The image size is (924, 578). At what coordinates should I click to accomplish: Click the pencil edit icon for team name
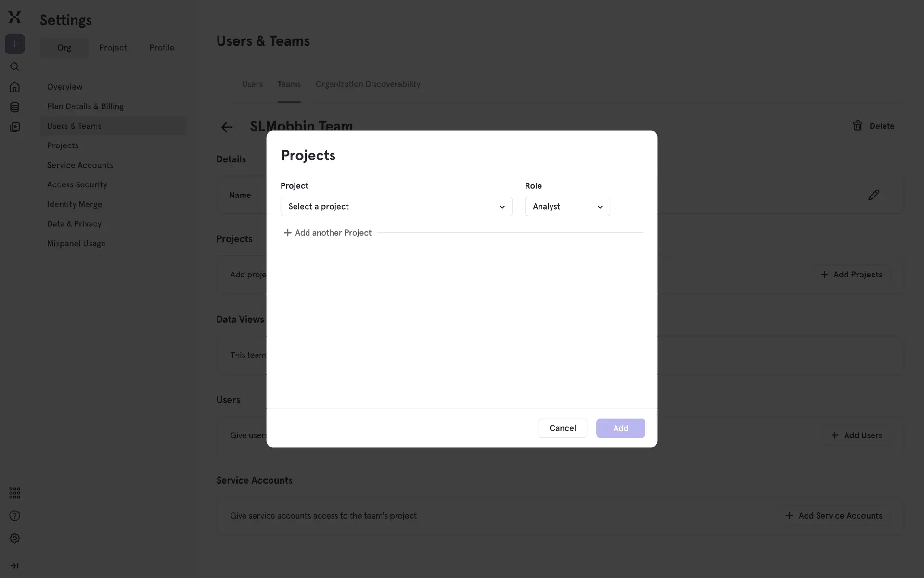click(873, 195)
